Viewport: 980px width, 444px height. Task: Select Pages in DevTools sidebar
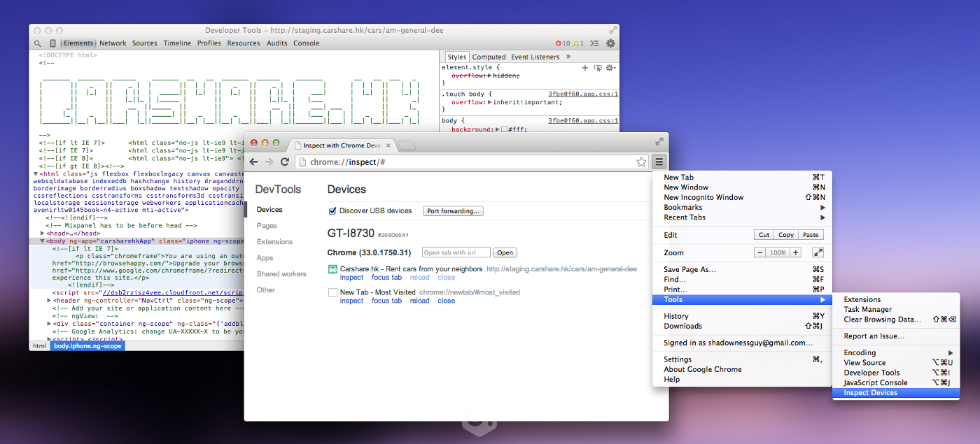pyautogui.click(x=267, y=226)
